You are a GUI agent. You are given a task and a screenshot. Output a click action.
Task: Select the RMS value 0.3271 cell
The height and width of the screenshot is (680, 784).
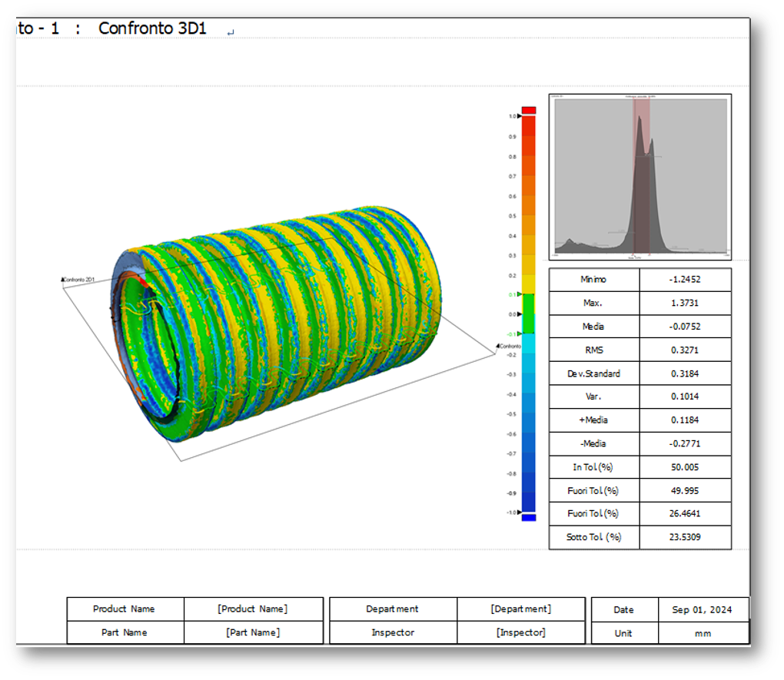point(684,350)
